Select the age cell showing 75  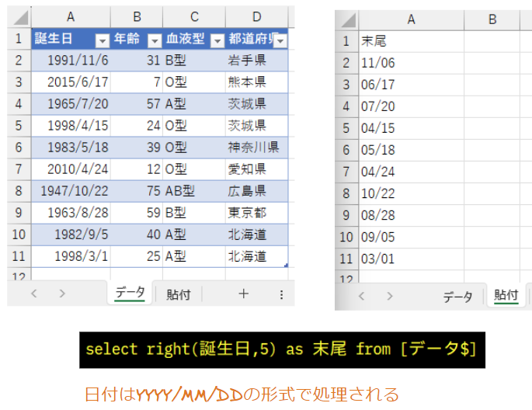(x=137, y=191)
